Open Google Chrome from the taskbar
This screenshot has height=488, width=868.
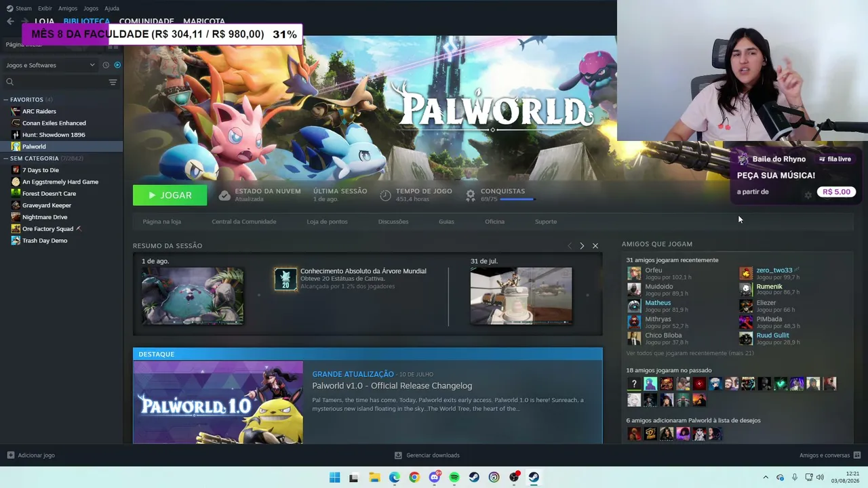click(x=414, y=477)
